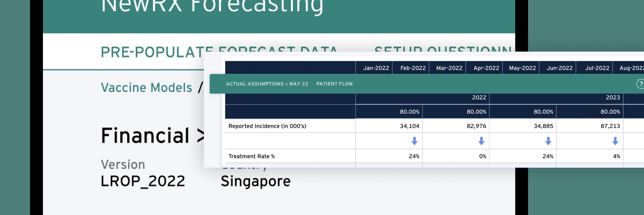This screenshot has height=215, width=644.
Task: Click the blue down arrow under 82,976
Action: (x=481, y=141)
